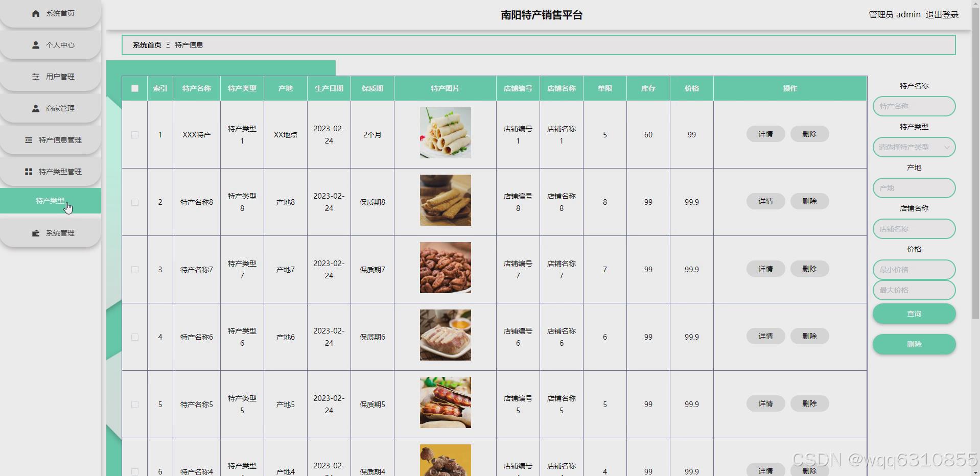Click the stock cell showing 60

pos(648,135)
